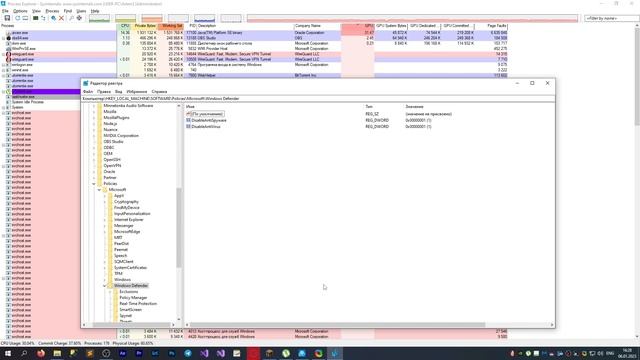Select the System Idle Process row

(x=27, y=102)
